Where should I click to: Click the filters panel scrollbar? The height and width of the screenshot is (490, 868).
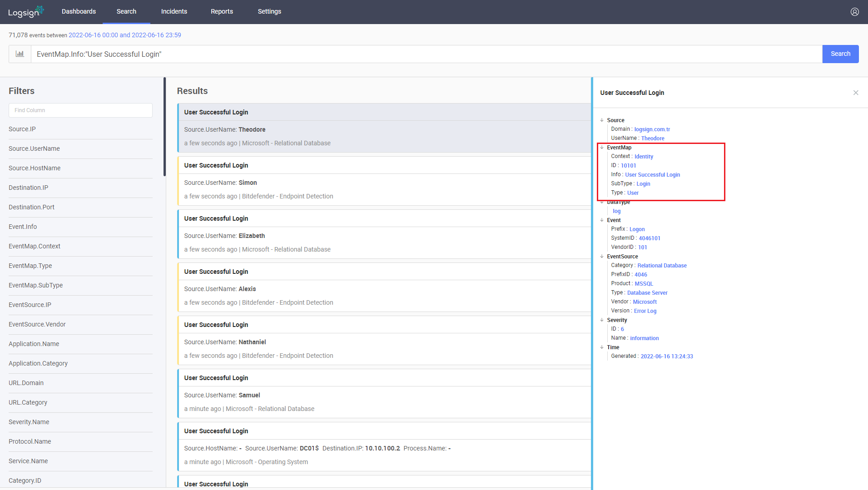[x=164, y=127]
